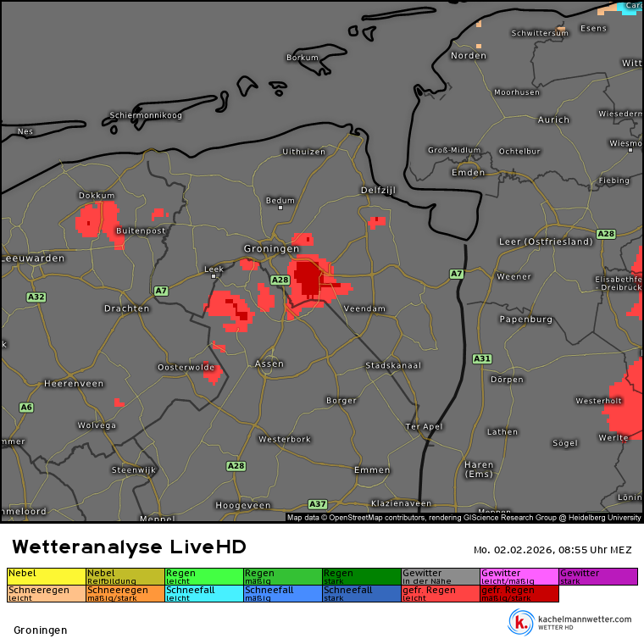Click the Bedum town marker square
Image resolution: width=644 pixels, height=644 pixels.
point(280,208)
